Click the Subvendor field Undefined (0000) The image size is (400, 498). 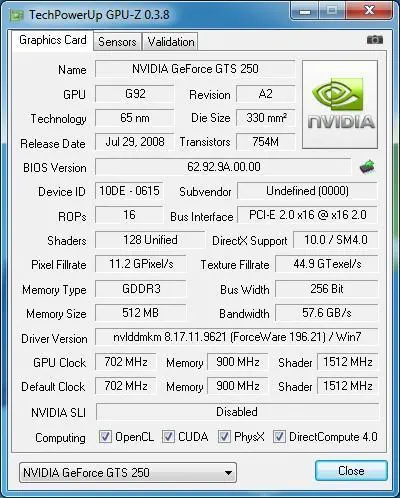[307, 191]
